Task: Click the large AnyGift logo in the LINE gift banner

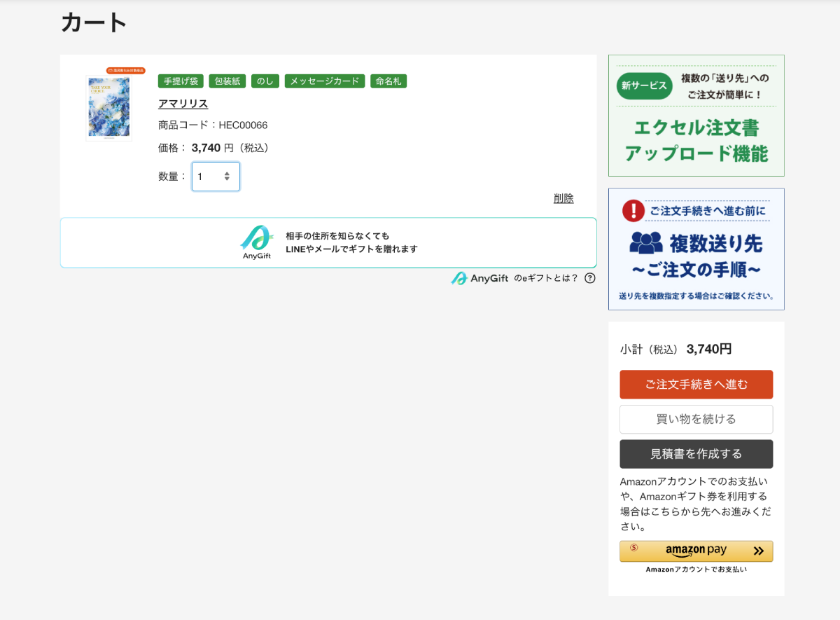Action: tap(256, 242)
